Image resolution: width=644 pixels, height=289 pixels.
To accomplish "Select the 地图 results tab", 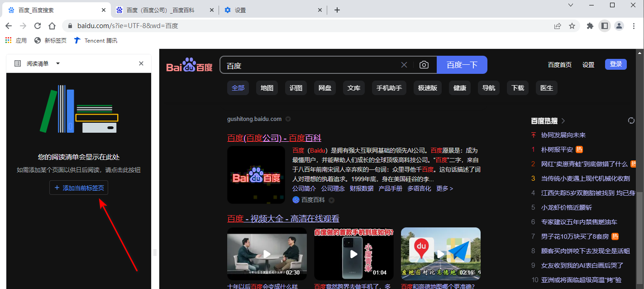I will (x=267, y=87).
